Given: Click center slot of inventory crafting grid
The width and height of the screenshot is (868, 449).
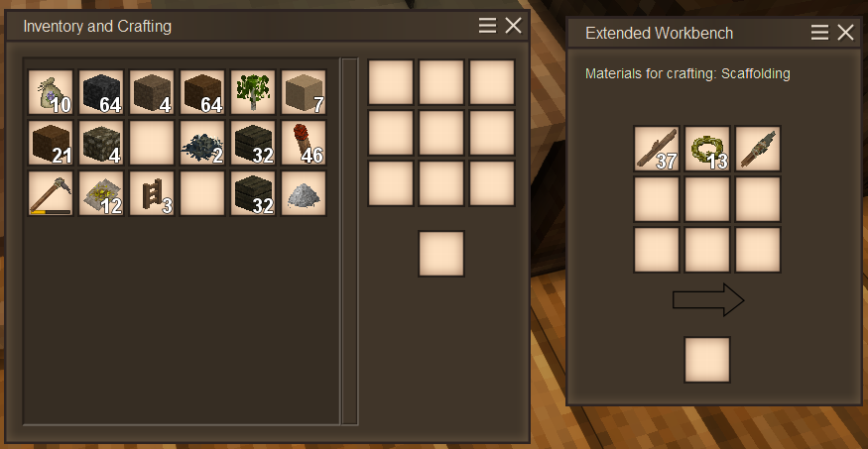Looking at the screenshot, I should point(441,133).
